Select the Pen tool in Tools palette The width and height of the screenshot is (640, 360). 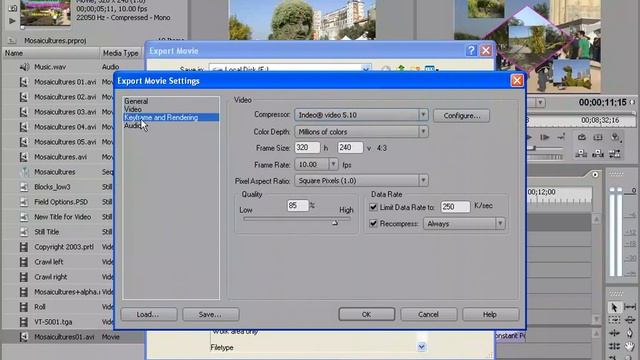click(x=630, y=333)
